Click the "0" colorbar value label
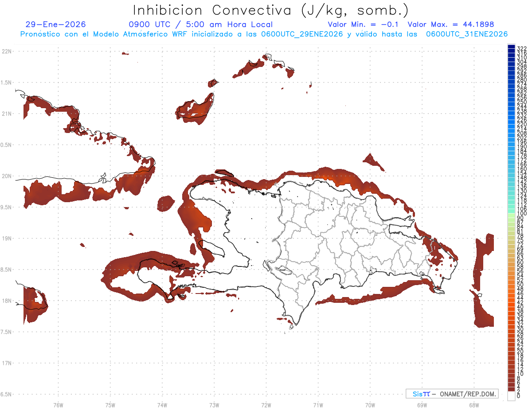 coord(519,396)
